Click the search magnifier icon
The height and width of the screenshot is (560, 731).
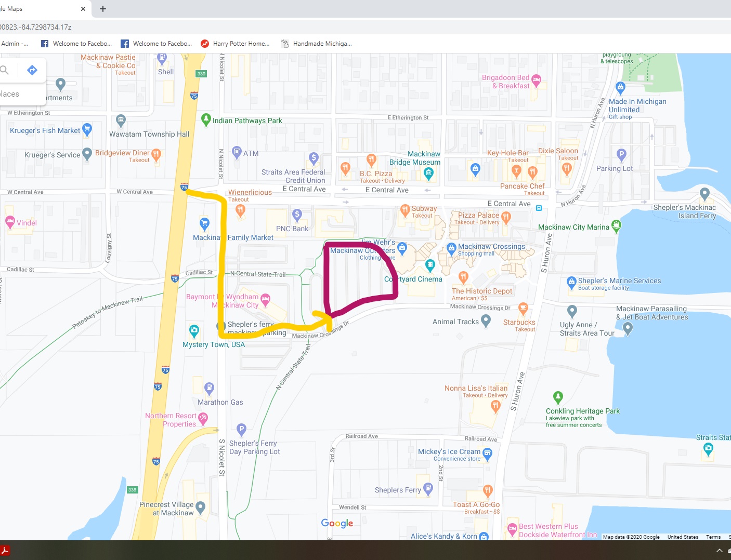point(5,70)
